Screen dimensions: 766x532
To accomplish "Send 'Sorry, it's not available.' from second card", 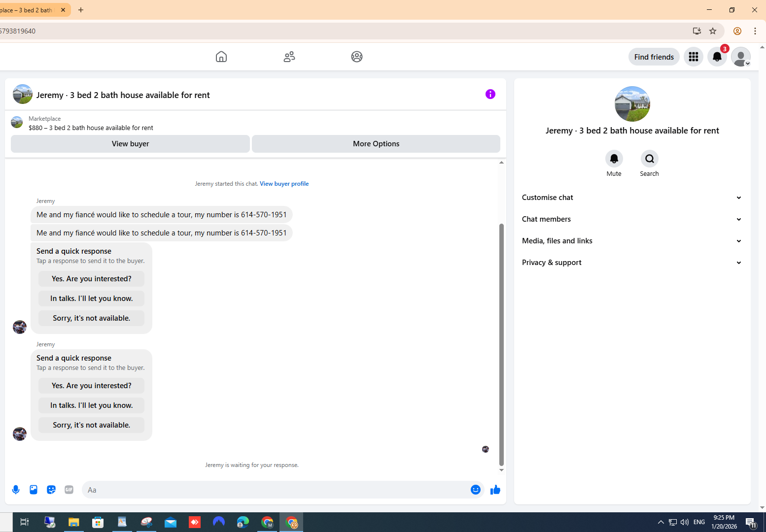I will 92,425.
